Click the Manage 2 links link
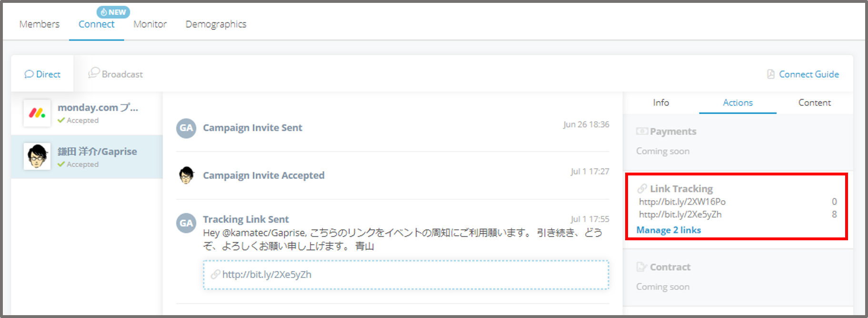Viewport: 868px width, 318px height. point(668,230)
